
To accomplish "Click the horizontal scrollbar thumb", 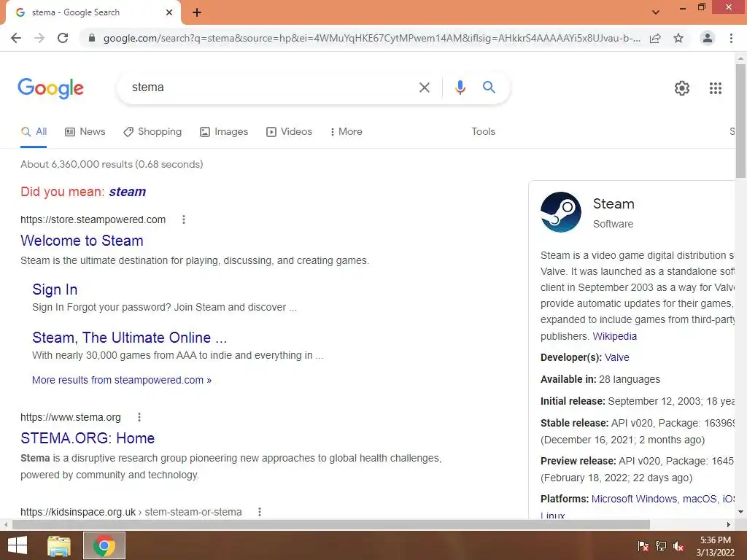I will pyautogui.click(x=331, y=524).
